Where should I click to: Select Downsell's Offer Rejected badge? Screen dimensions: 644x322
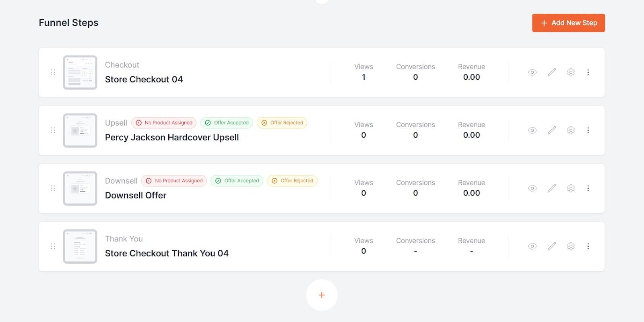tap(292, 181)
